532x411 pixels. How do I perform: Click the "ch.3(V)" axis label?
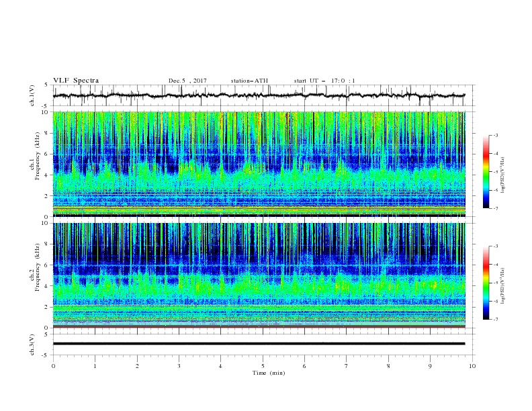(x=32, y=345)
